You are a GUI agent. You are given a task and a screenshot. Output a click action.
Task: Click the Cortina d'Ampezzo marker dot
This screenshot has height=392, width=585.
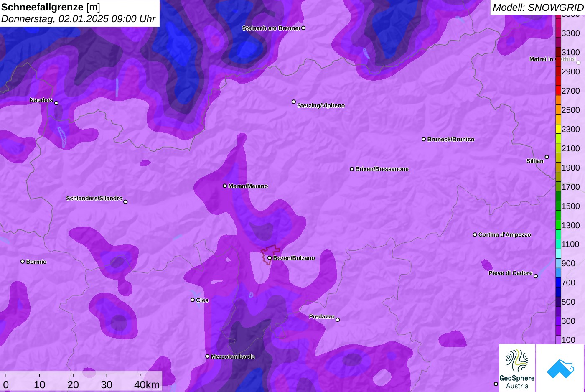[475, 234]
